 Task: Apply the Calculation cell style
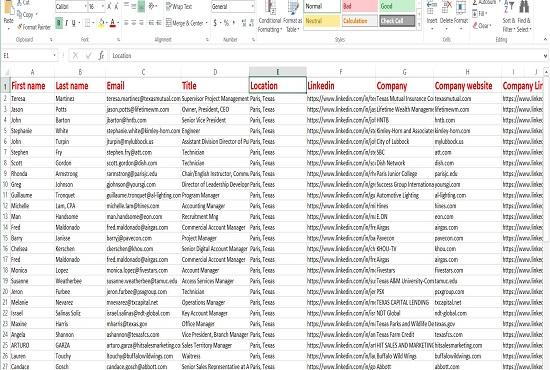(360, 21)
